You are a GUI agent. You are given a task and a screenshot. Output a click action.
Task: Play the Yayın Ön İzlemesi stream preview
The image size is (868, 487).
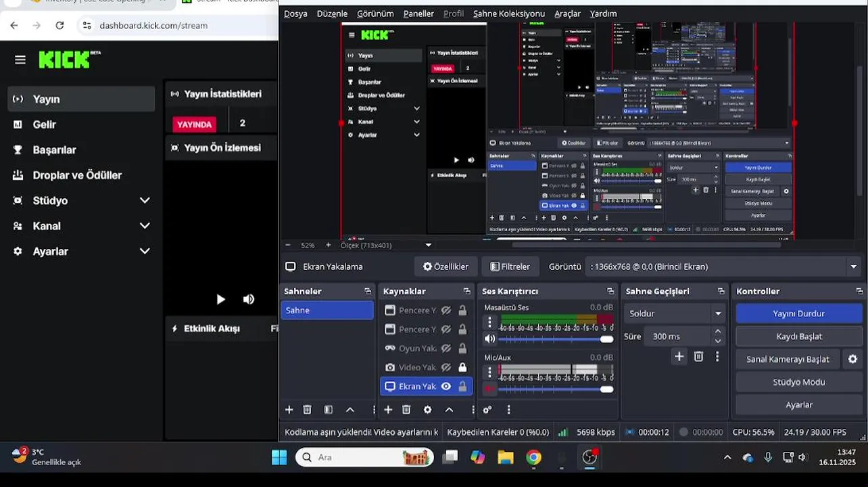click(220, 299)
